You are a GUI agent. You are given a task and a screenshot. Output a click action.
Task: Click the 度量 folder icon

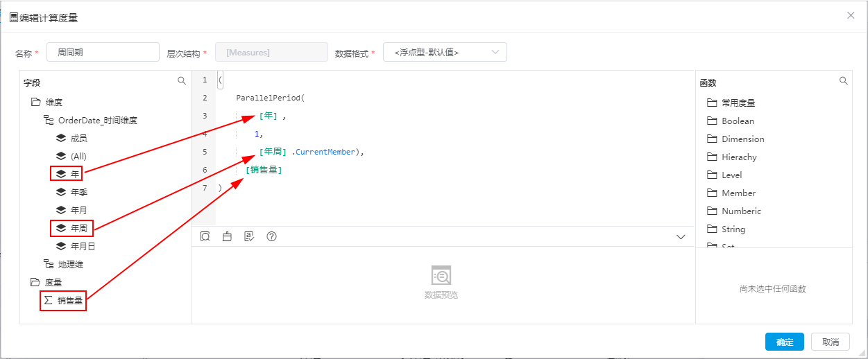point(36,282)
